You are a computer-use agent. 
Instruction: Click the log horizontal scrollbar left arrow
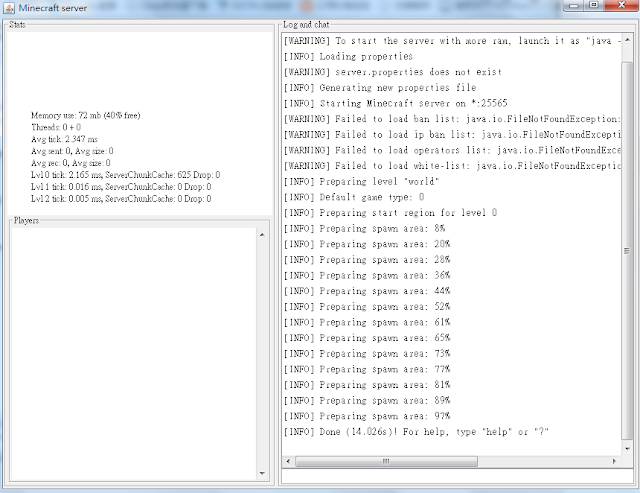point(288,461)
